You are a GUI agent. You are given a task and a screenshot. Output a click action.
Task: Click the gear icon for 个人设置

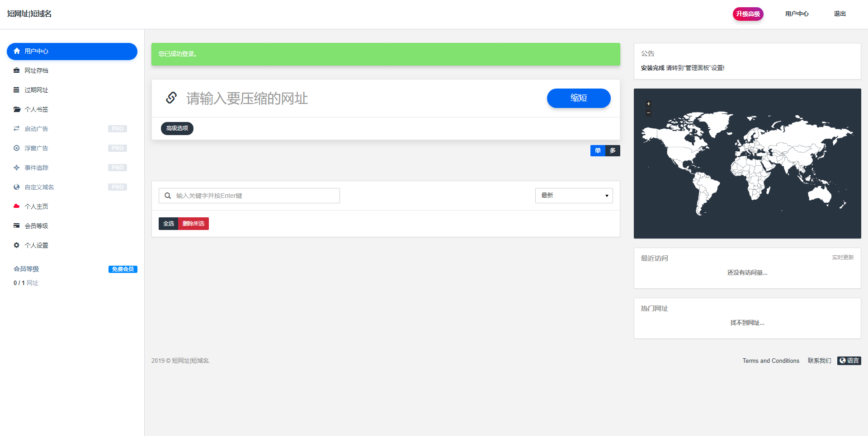click(17, 245)
